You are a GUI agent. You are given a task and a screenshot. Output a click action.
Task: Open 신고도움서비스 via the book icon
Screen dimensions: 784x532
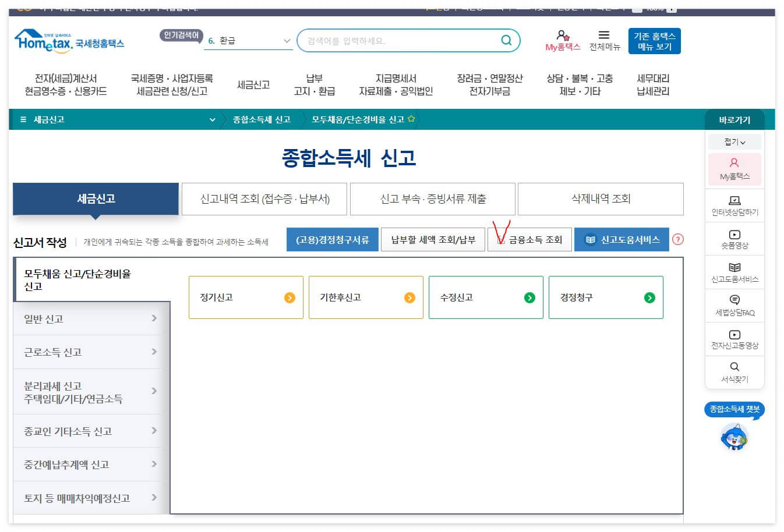tap(734, 269)
